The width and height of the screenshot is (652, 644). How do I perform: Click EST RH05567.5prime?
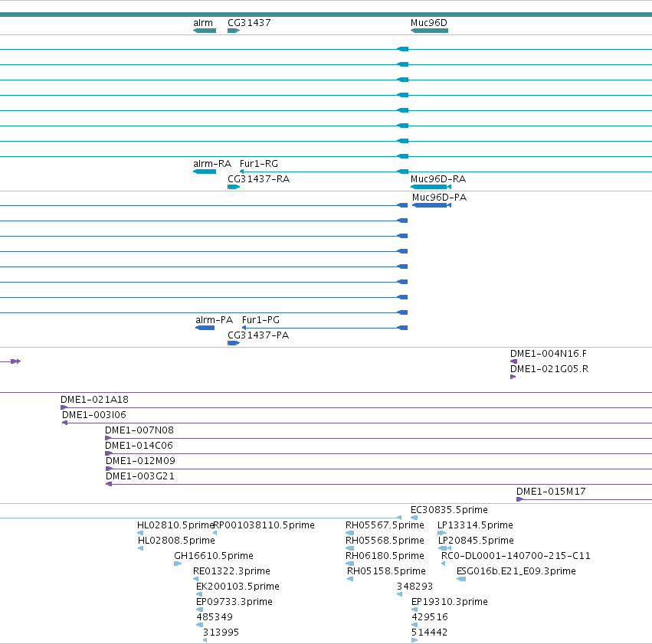349,533
